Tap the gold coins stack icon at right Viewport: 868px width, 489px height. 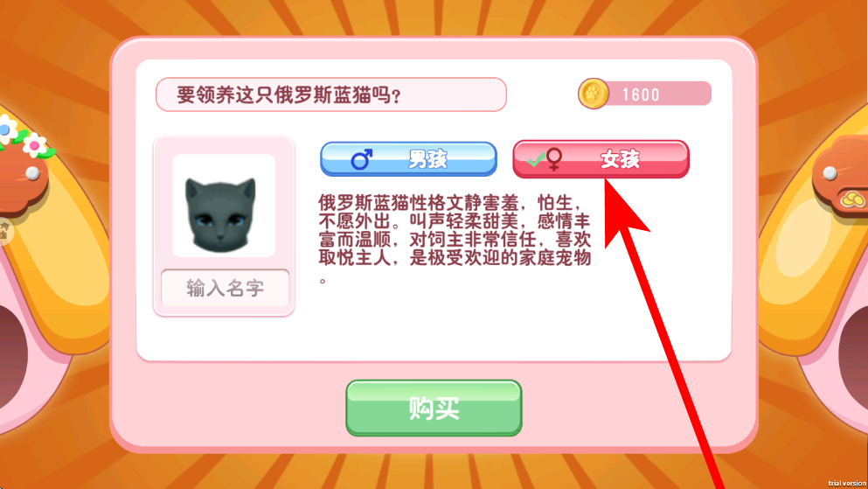[853, 199]
